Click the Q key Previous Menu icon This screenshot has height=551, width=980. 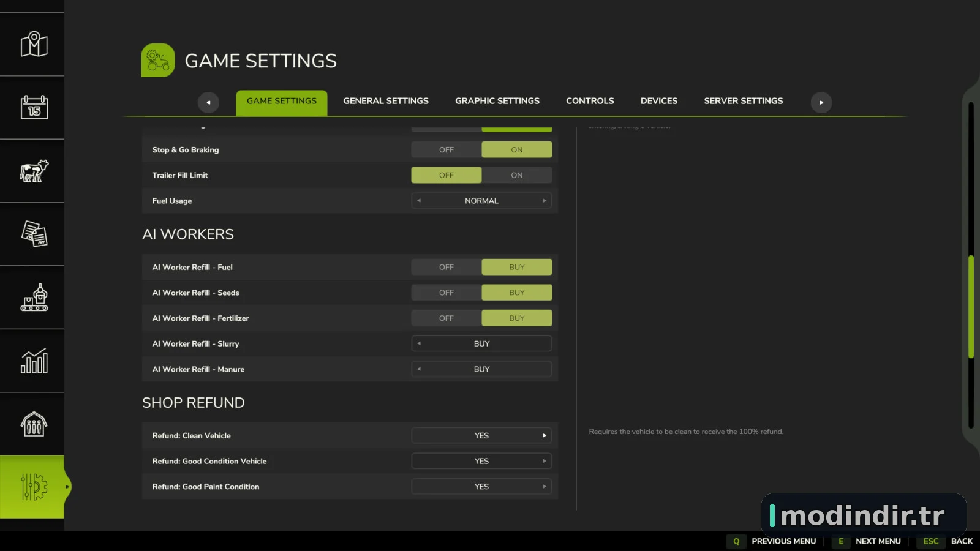click(736, 541)
